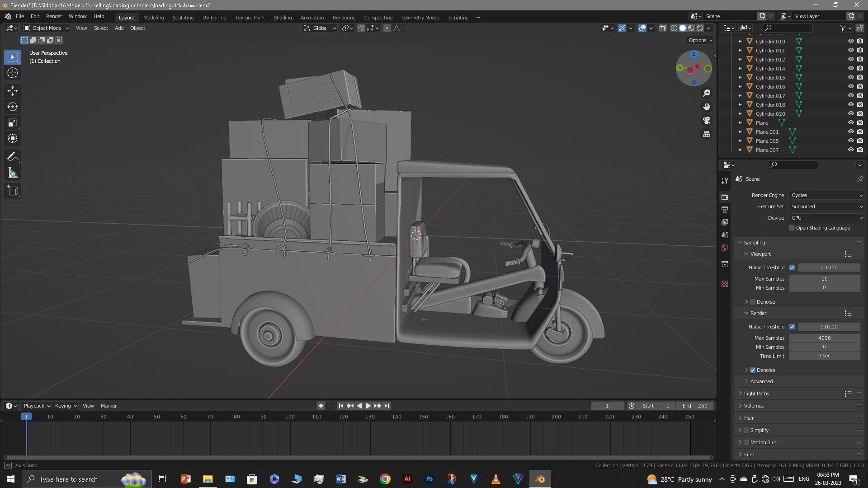
Task: Open the viewport Add menu
Action: (x=119, y=28)
